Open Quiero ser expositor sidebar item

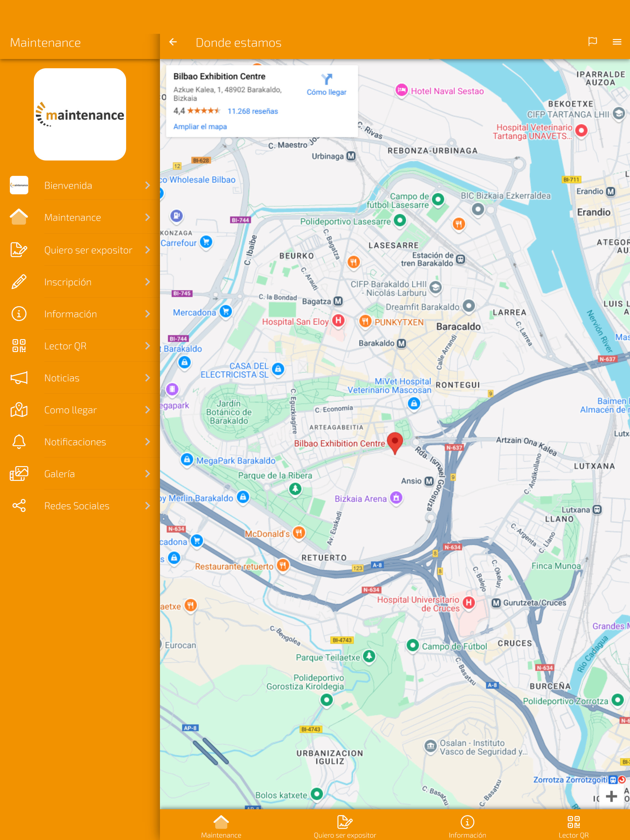click(80, 249)
